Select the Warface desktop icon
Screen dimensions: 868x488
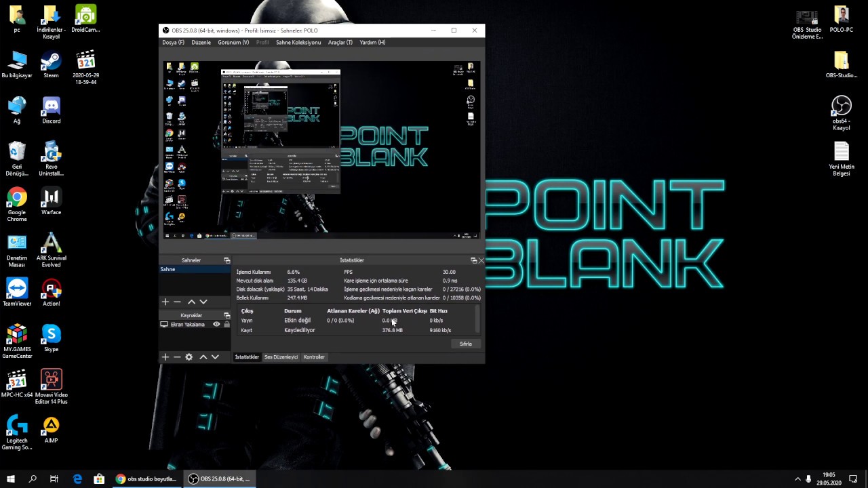pyautogui.click(x=51, y=201)
